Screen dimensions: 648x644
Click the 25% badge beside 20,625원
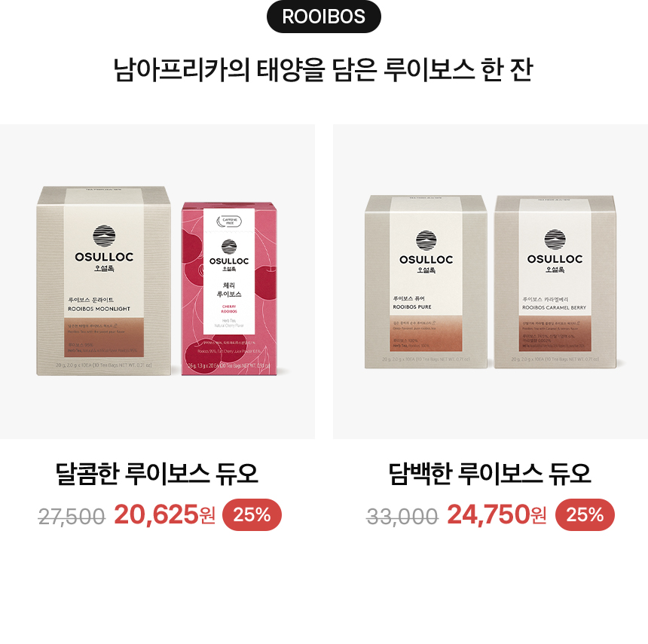tap(252, 514)
